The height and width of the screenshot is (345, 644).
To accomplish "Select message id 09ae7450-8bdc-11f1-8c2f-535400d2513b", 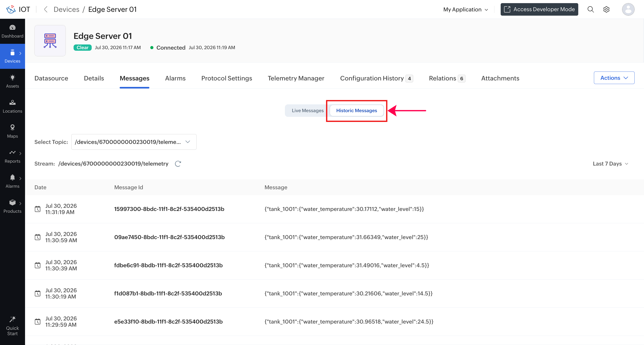I will coord(169,237).
